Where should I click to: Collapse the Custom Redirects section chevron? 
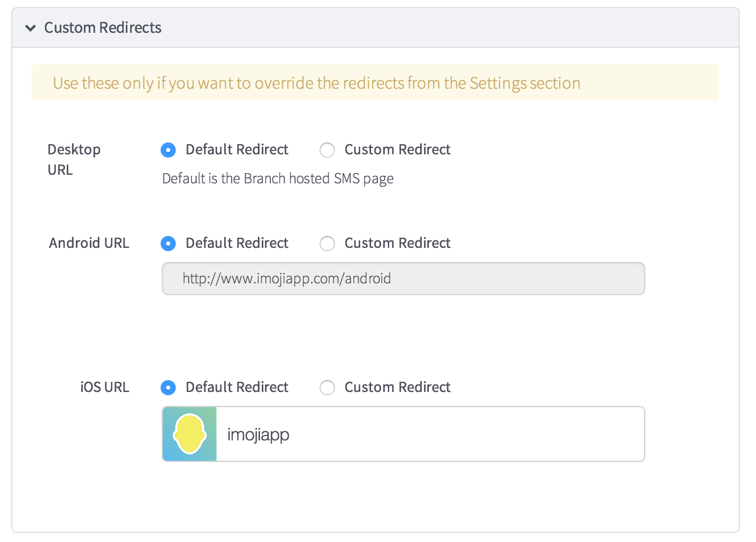pos(31,28)
